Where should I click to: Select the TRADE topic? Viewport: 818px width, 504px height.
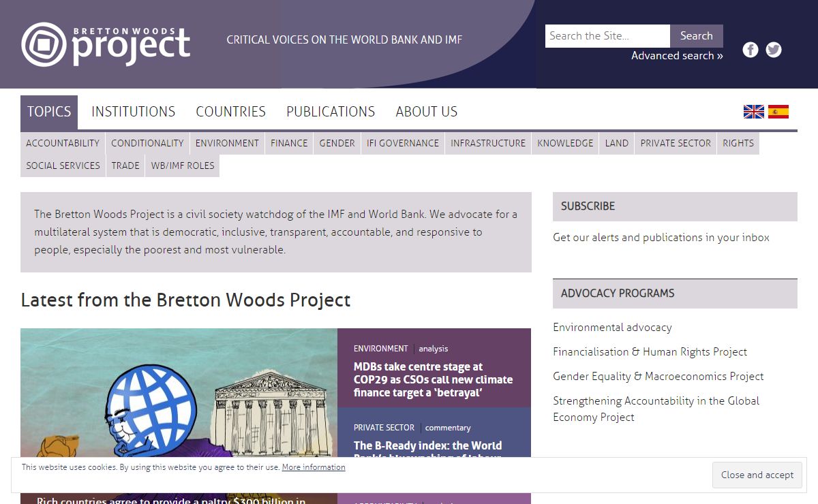click(125, 166)
